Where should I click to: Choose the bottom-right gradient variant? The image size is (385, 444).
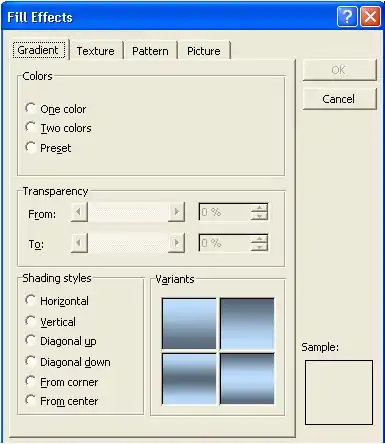(x=247, y=379)
